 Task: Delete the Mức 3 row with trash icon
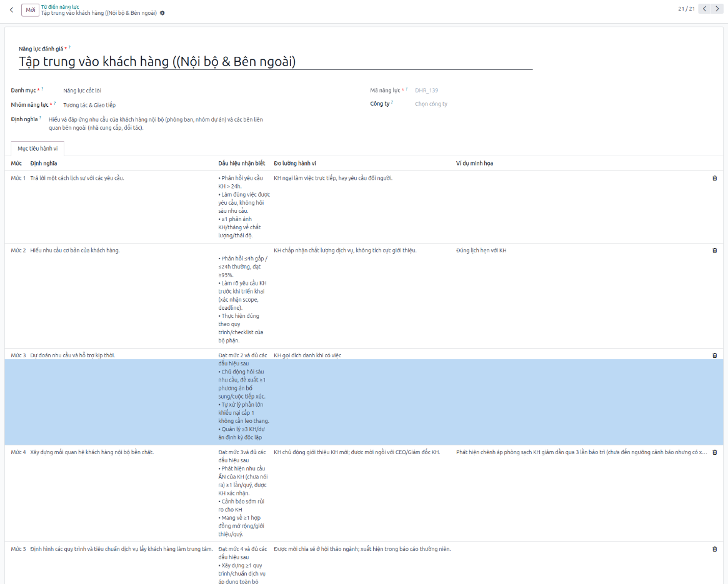pos(714,355)
